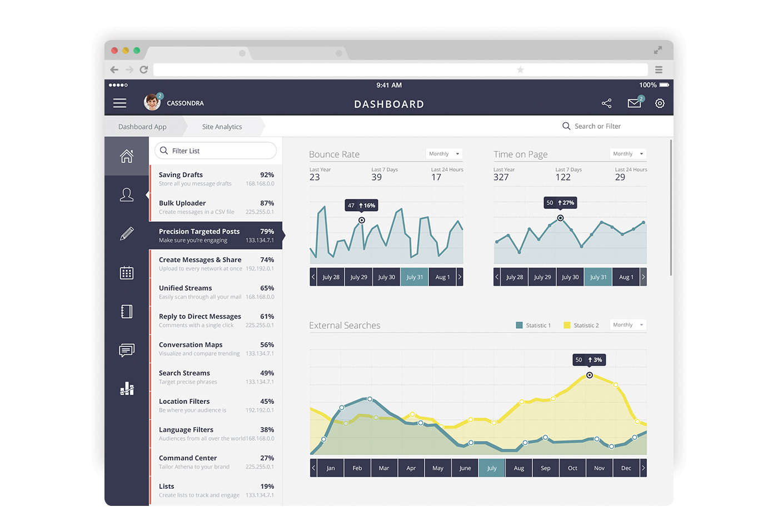Reload the browser page
This screenshot has height=532, width=778.
click(144, 69)
